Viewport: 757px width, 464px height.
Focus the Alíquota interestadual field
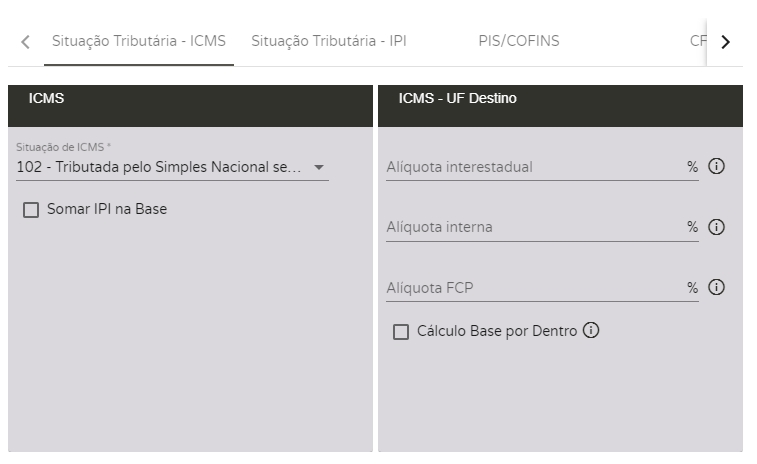coord(530,167)
